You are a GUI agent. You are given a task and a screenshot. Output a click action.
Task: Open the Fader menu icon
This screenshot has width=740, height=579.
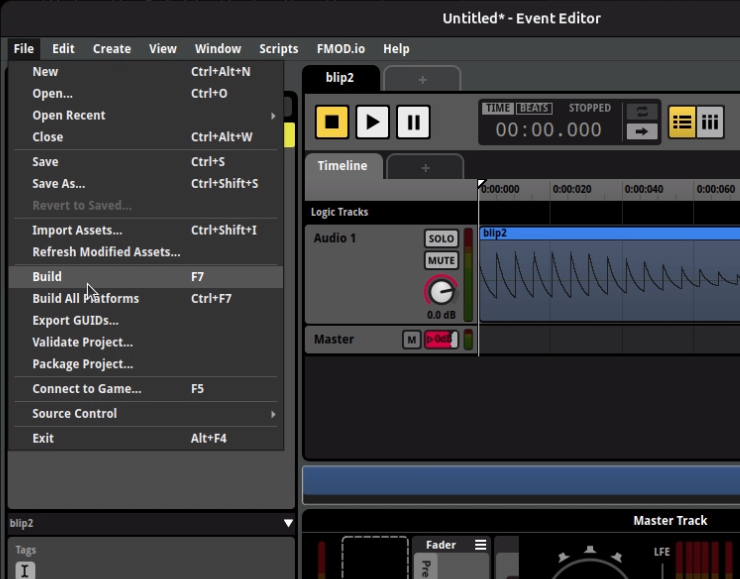point(480,545)
